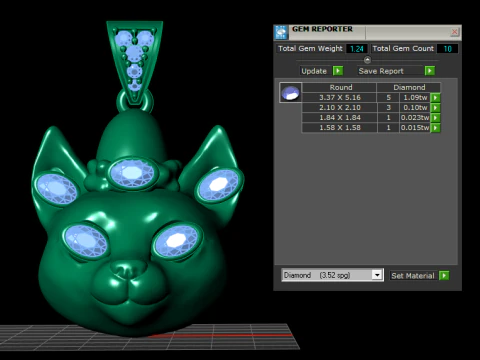Select the 2.10 X 2.10 size cell
This screenshot has height=360, width=480.
tap(340, 107)
